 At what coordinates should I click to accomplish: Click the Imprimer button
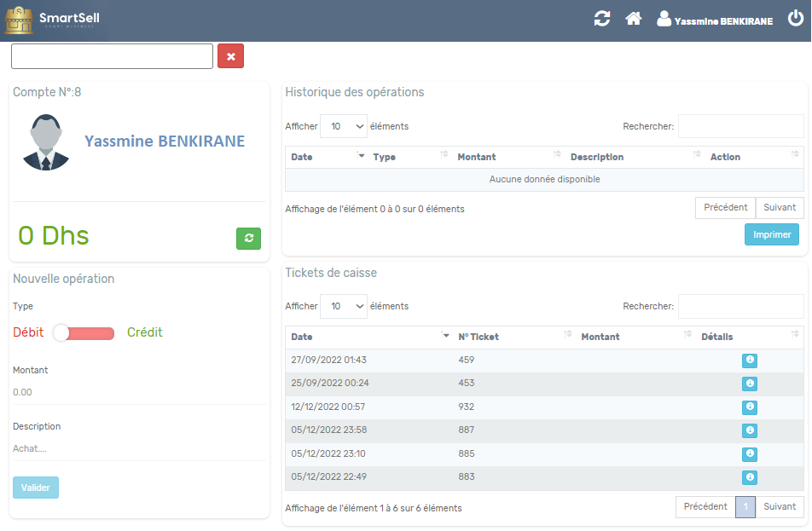tap(772, 234)
